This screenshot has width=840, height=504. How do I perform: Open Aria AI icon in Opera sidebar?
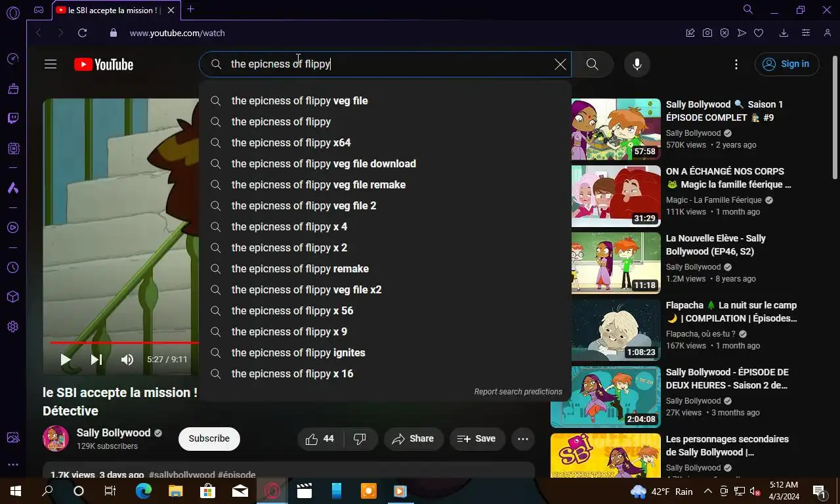(x=13, y=188)
